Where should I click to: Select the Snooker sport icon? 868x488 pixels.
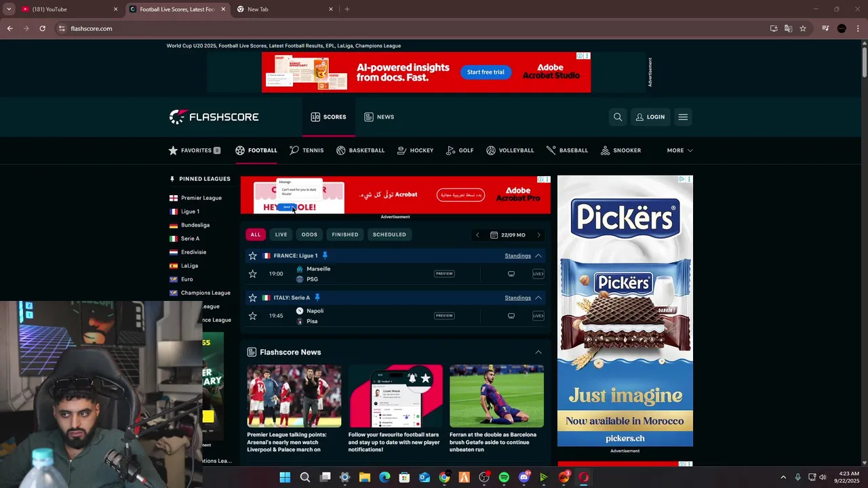coord(606,150)
